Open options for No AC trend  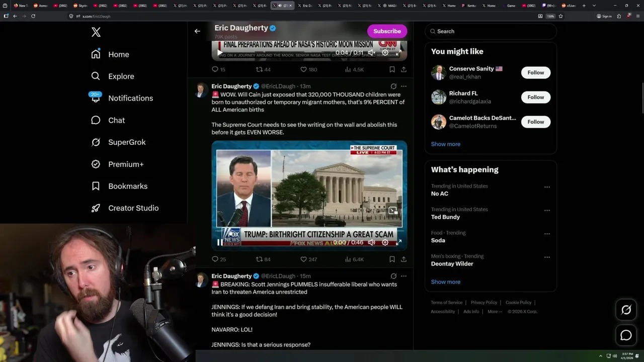pos(547,187)
